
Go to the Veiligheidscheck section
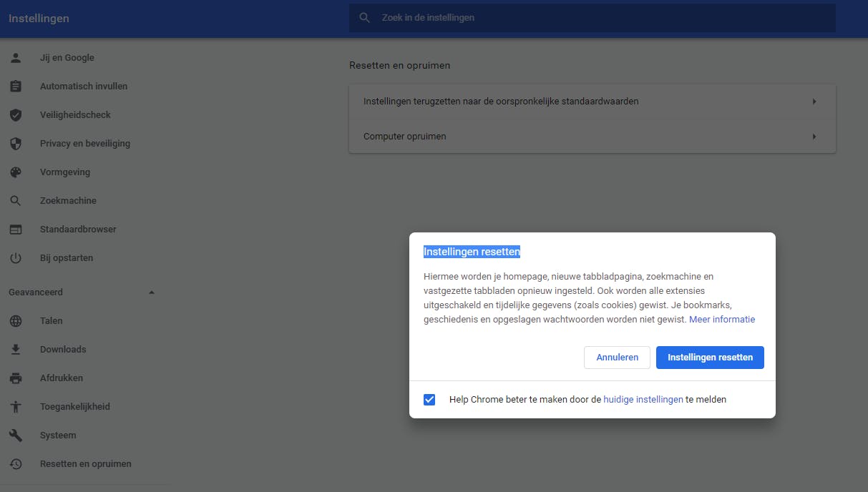tap(75, 115)
